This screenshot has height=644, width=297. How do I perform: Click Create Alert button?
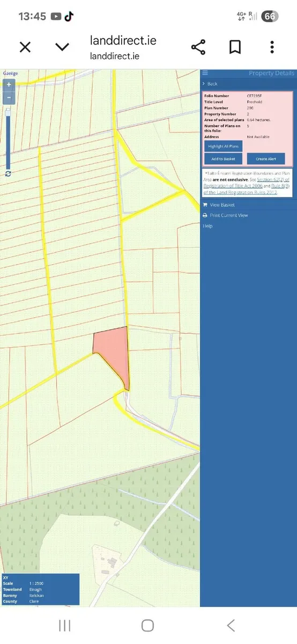266,159
